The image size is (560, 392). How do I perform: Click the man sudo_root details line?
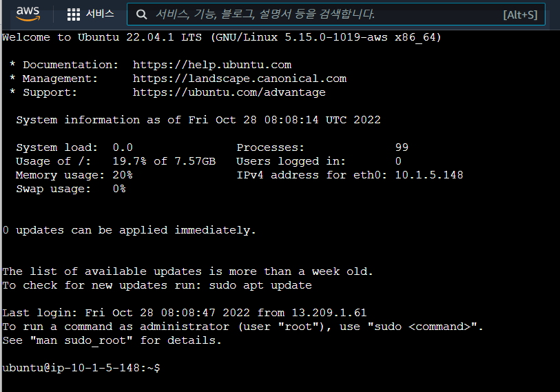point(112,340)
